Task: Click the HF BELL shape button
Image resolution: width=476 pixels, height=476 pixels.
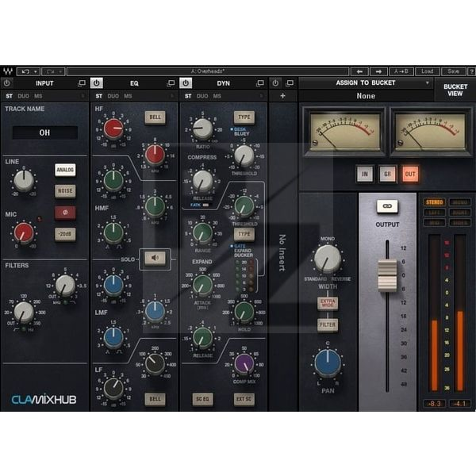Action: [x=155, y=117]
